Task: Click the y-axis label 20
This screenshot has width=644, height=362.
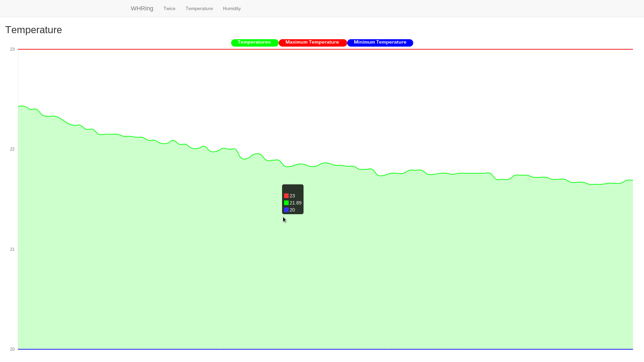Action: [x=12, y=349]
